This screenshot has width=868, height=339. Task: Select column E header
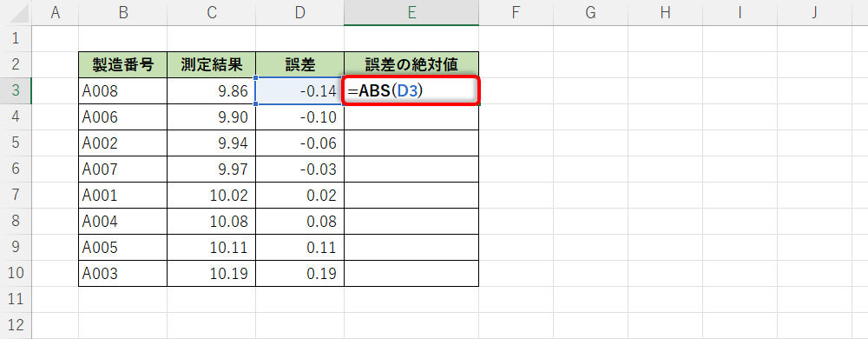(x=411, y=13)
